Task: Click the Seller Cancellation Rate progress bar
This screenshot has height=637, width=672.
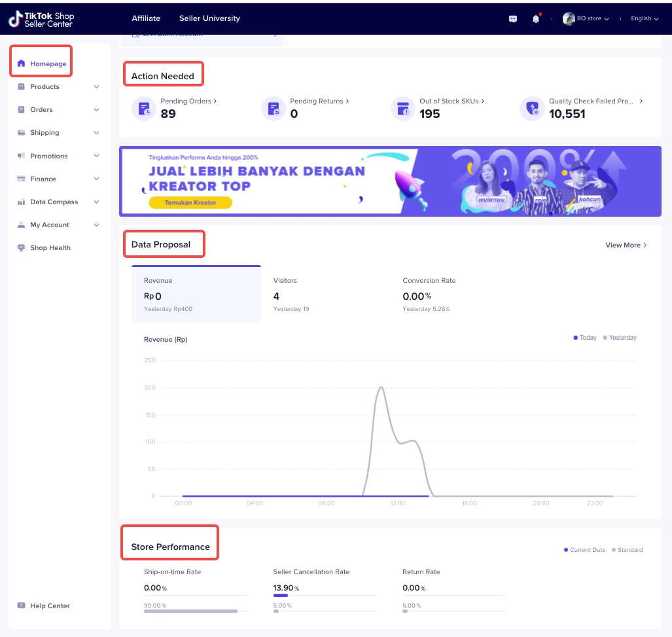Action: (325, 596)
